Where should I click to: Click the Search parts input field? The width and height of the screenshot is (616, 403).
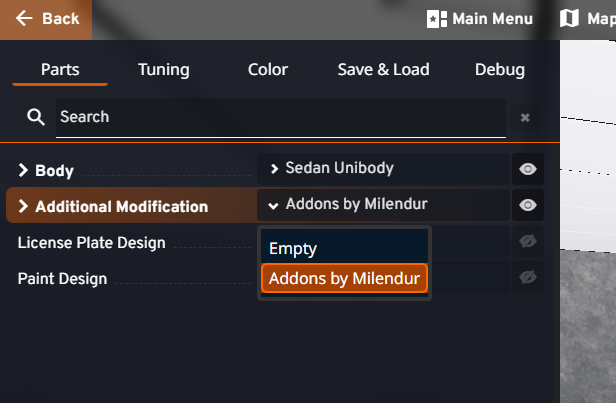coord(280,117)
